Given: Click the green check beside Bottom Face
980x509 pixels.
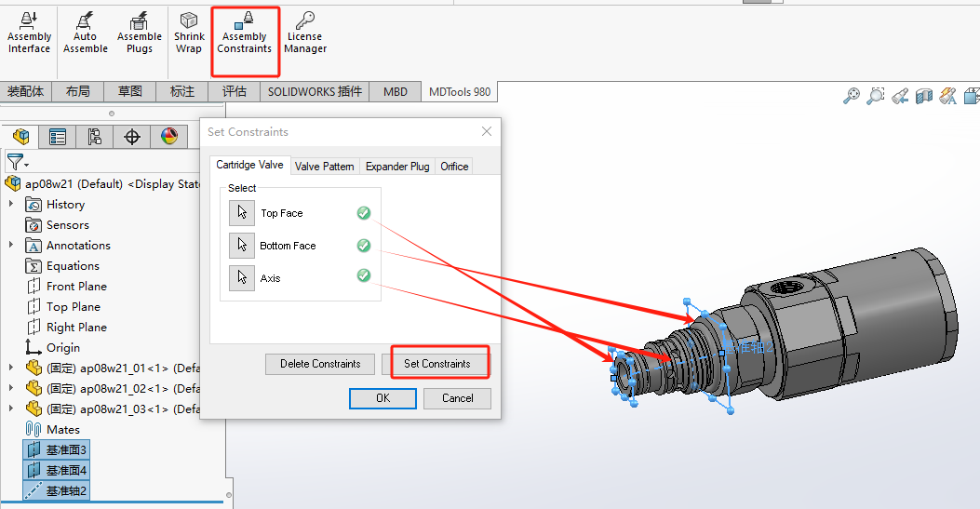Looking at the screenshot, I should point(364,246).
